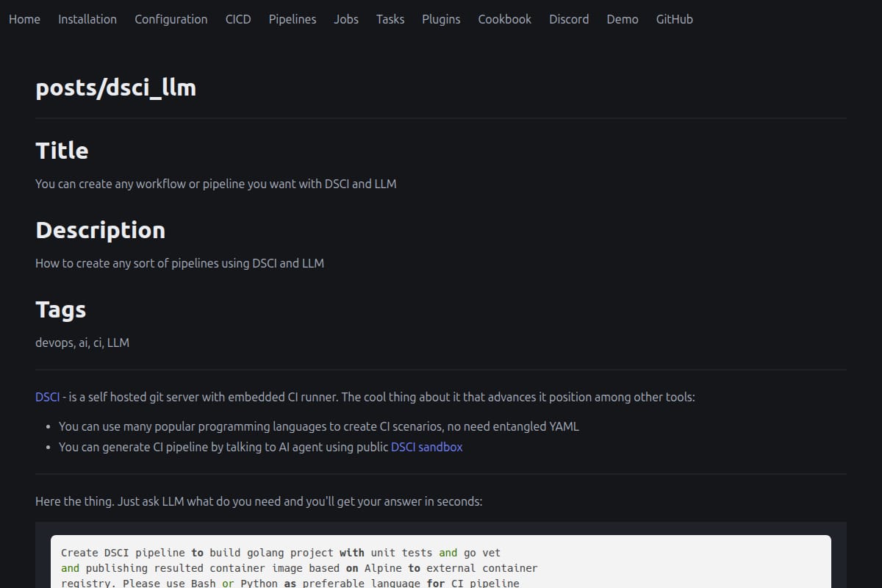
Task: Click the posts/dsci_llm page heading
Action: pos(116,88)
